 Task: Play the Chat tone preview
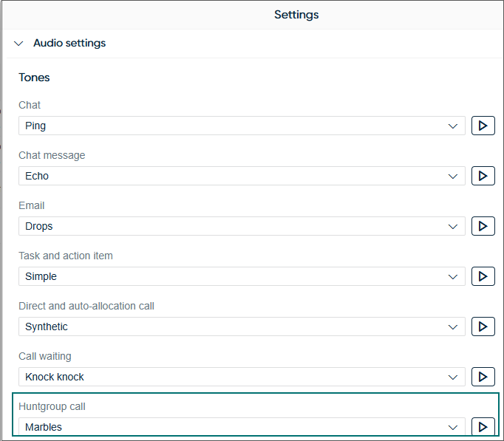tap(483, 126)
